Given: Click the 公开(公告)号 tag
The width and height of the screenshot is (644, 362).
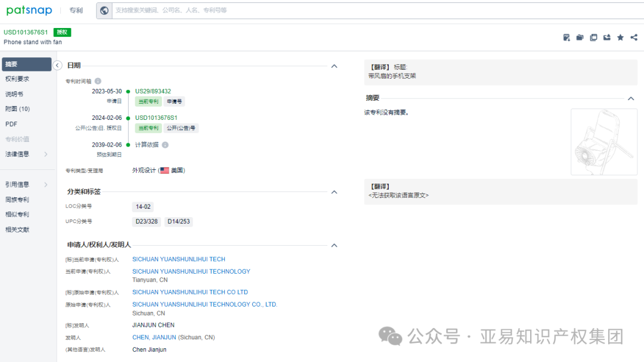Looking at the screenshot, I should coord(181,128).
